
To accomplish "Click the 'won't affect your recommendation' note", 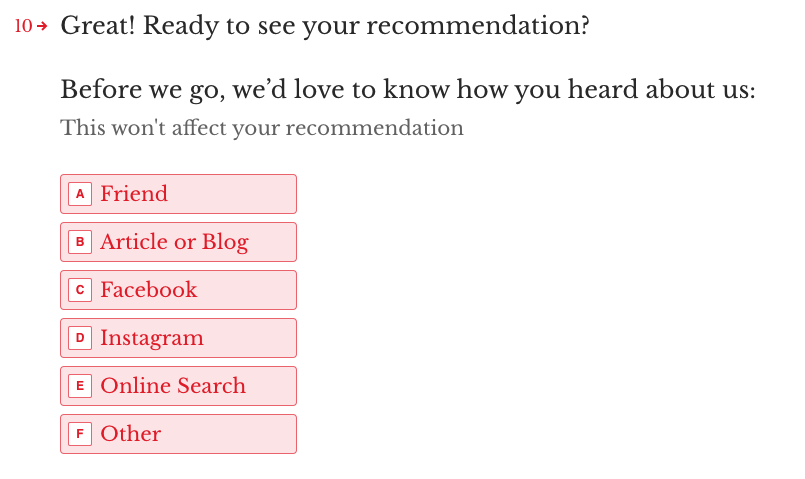I will coord(288,128).
